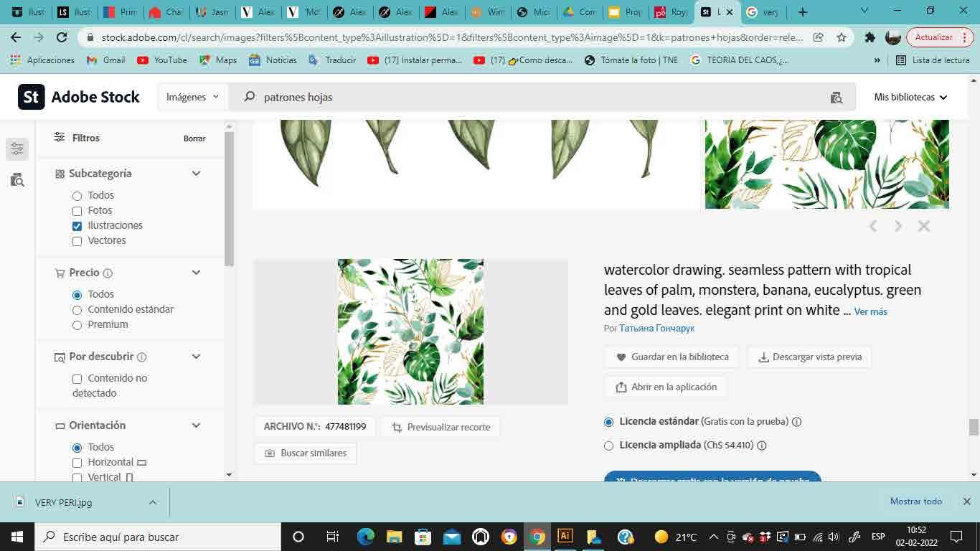
Task: Switch to the Google 'very' tab
Action: [x=763, y=12]
